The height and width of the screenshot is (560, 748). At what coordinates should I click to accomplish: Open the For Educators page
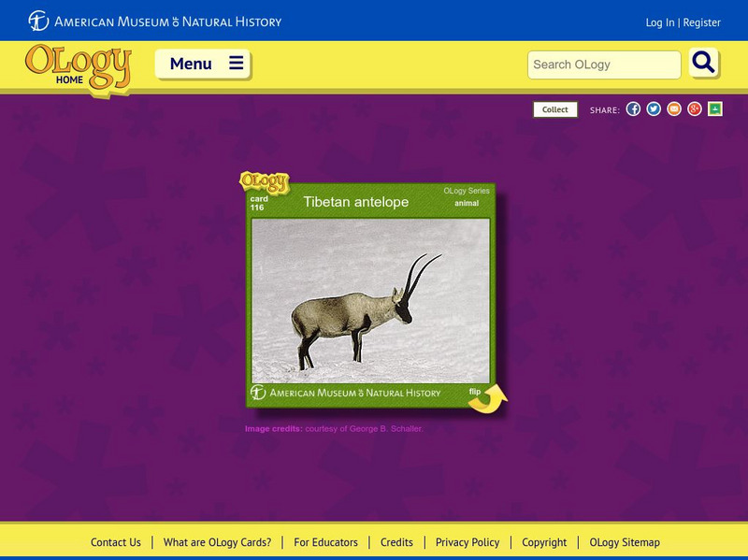tap(324, 542)
